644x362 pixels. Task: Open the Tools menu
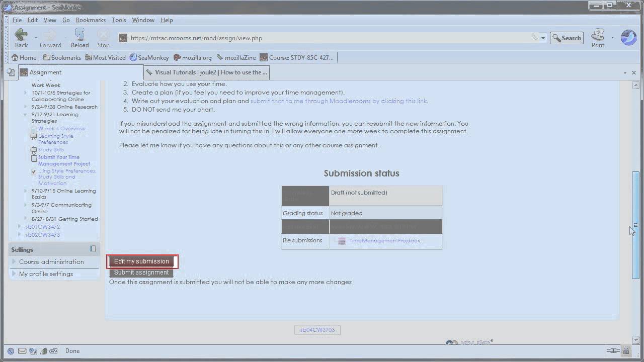[119, 20]
